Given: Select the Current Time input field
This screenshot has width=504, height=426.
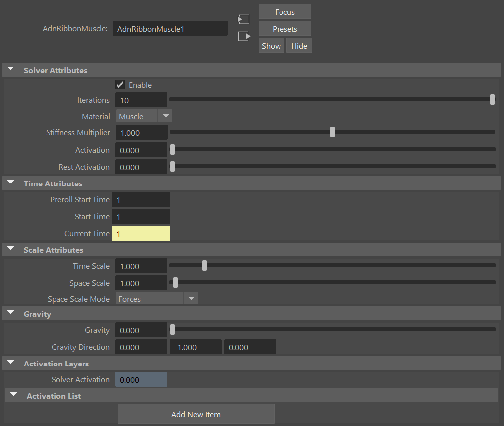Looking at the screenshot, I should pyautogui.click(x=141, y=233).
